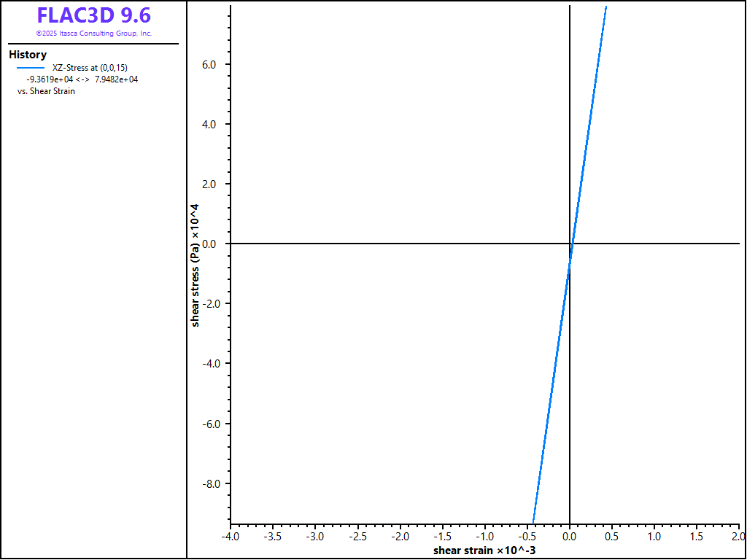747x560 pixels.
Task: Click the -3.5 tick label on the x-axis
Action: [x=273, y=537]
